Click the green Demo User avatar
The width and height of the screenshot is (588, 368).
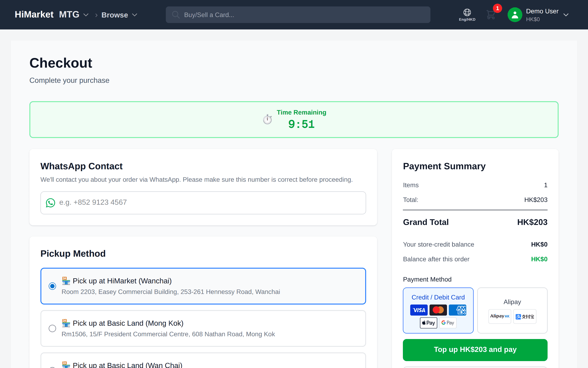pyautogui.click(x=515, y=14)
